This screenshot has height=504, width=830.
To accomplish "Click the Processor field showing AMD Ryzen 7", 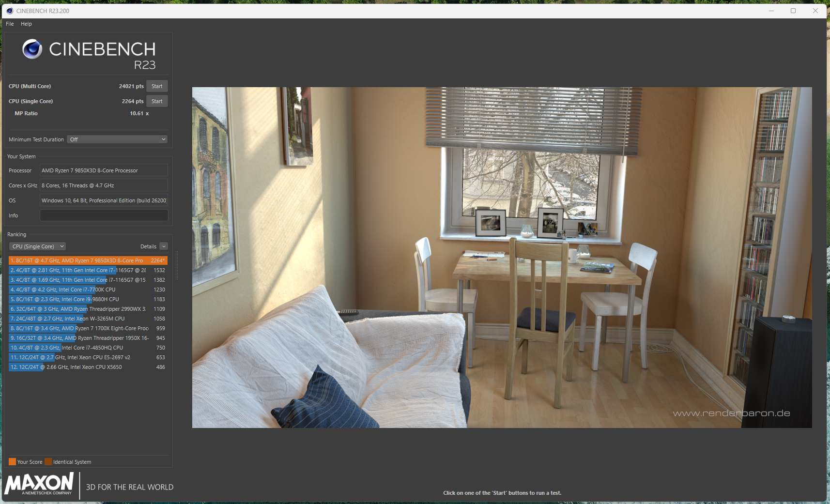I will (x=104, y=170).
